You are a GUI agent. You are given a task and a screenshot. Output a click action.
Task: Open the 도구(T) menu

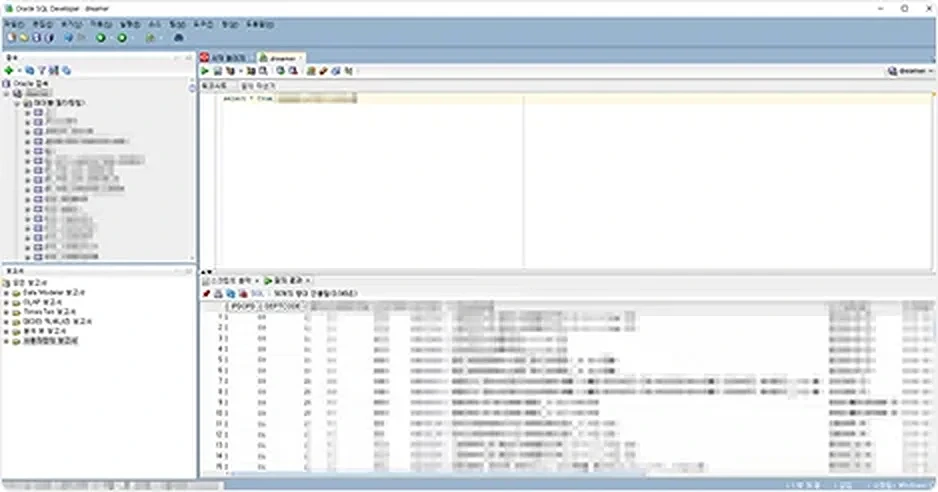click(203, 25)
